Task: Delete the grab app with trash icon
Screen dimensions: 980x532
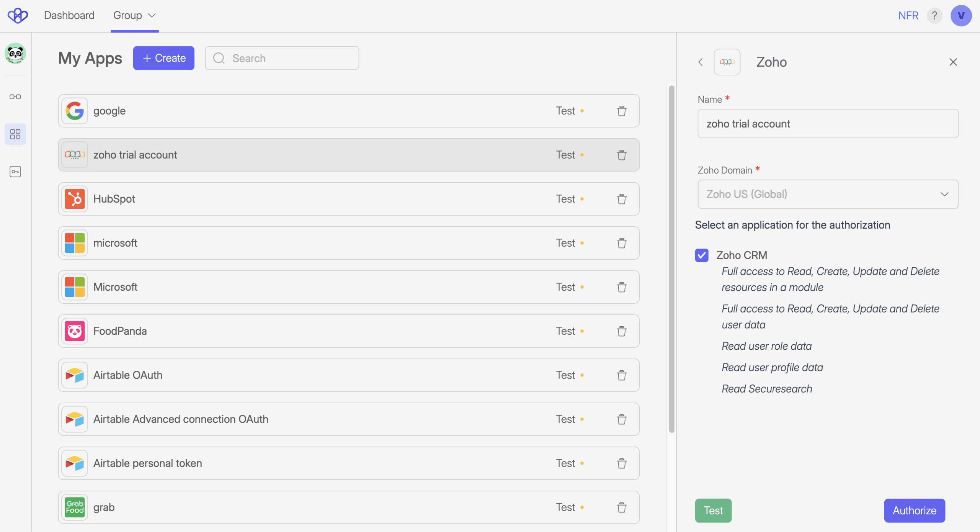Action: tap(622, 507)
